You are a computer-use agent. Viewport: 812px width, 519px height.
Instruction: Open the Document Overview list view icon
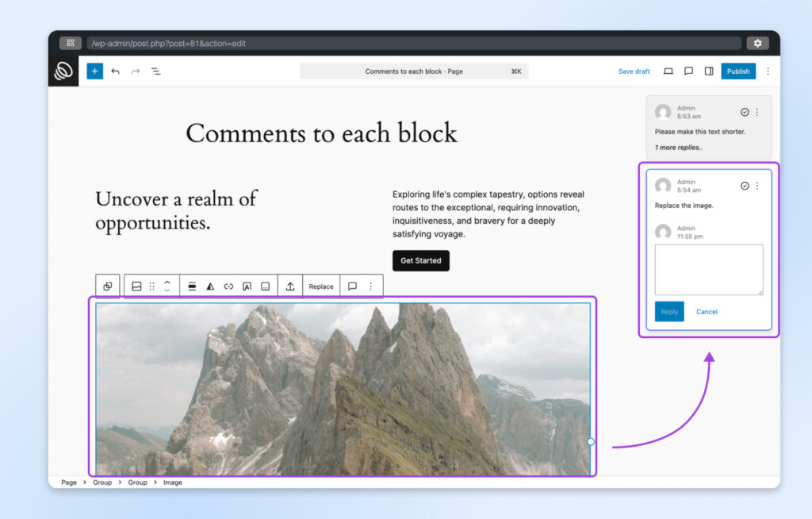coord(156,71)
